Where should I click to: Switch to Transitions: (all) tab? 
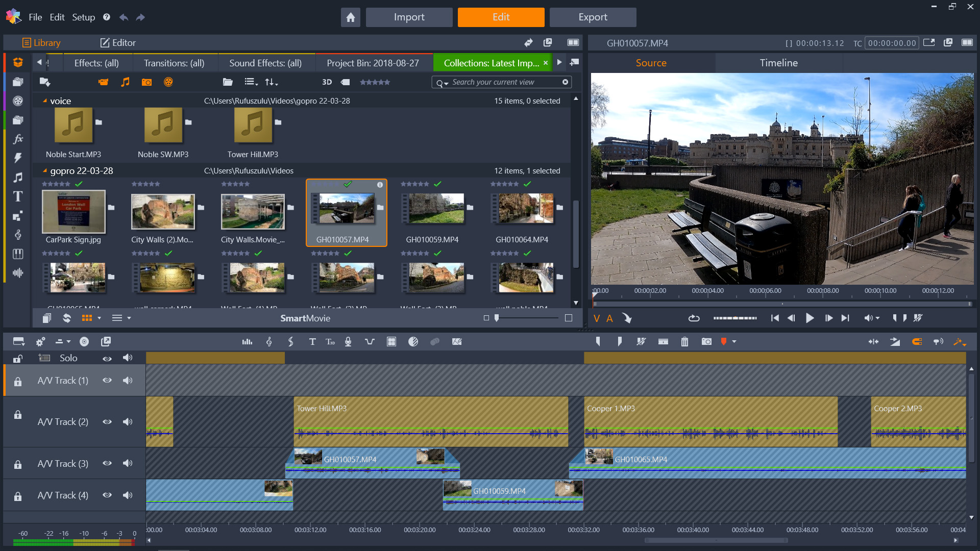174,63
